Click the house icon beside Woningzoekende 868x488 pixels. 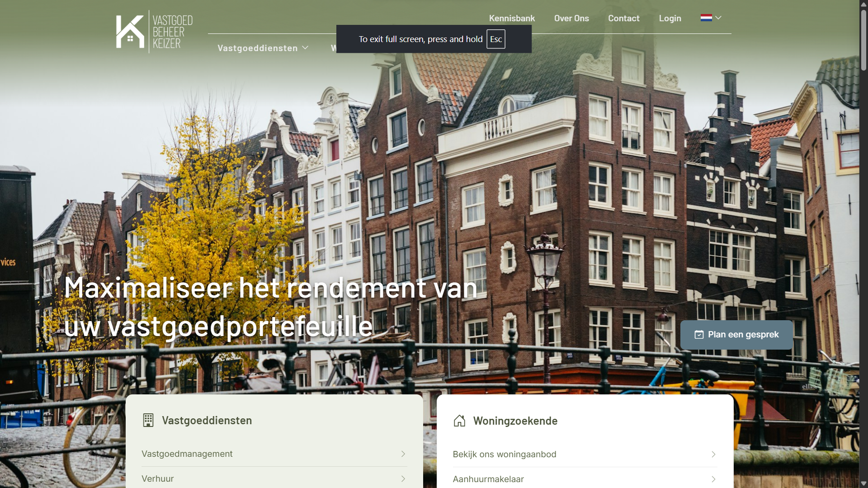pos(459,421)
